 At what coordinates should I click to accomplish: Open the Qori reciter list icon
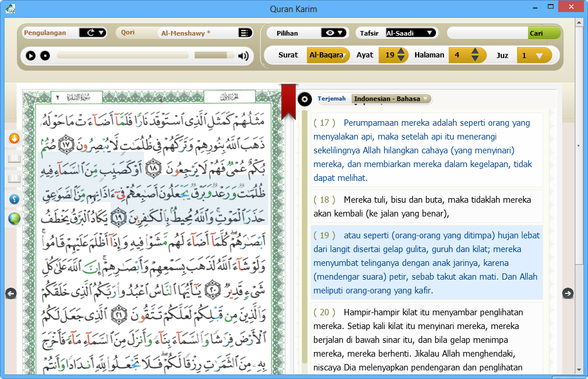[243, 33]
